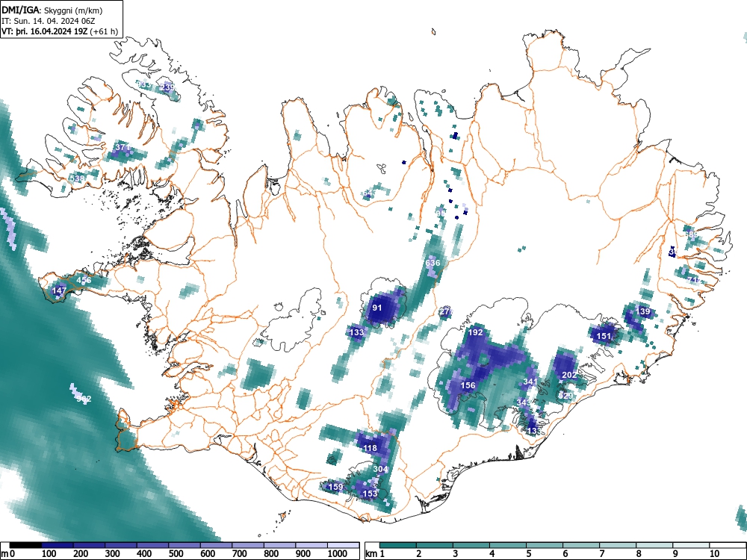Viewport: 747px width, 560px height.
Task: Click the '8' label on the kilometre scale
Action: coord(639,554)
